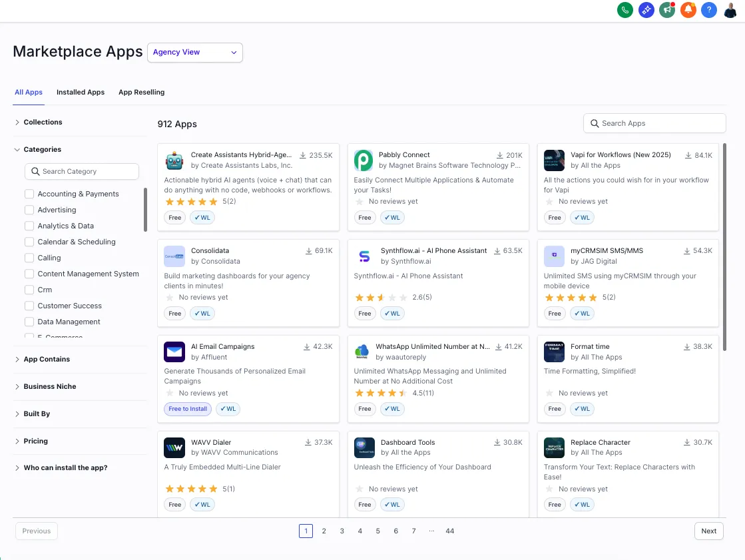Click the magnifier icon in Search Category
The image size is (745, 560).
35,172
